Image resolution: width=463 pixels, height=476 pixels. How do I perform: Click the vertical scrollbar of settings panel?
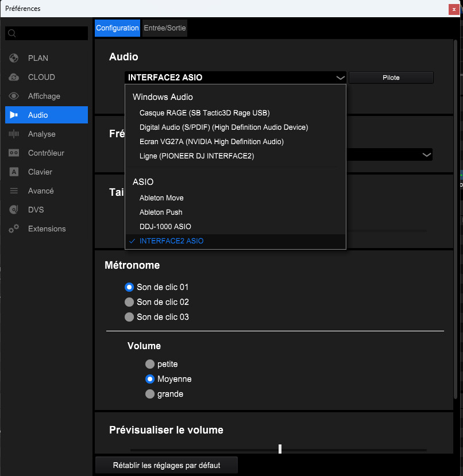[456, 219]
